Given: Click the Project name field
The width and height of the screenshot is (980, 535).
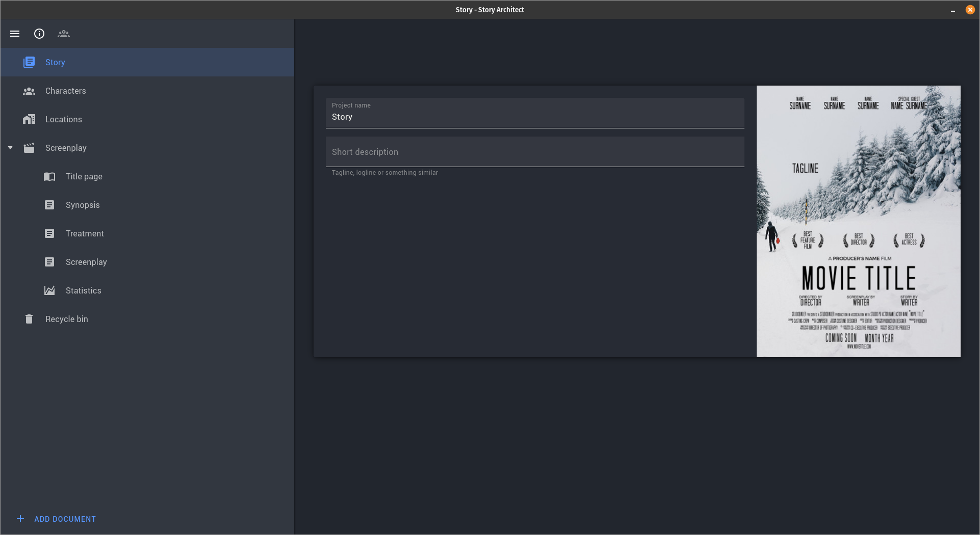Looking at the screenshot, I should (x=535, y=113).
